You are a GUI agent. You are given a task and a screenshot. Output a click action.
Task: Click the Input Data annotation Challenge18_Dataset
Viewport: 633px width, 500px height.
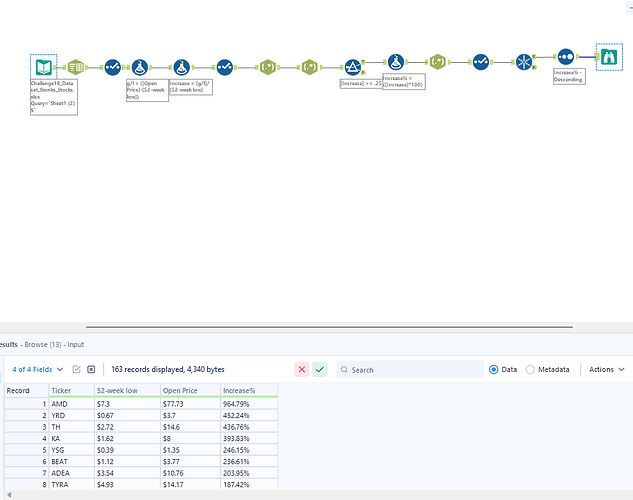[x=54, y=97]
